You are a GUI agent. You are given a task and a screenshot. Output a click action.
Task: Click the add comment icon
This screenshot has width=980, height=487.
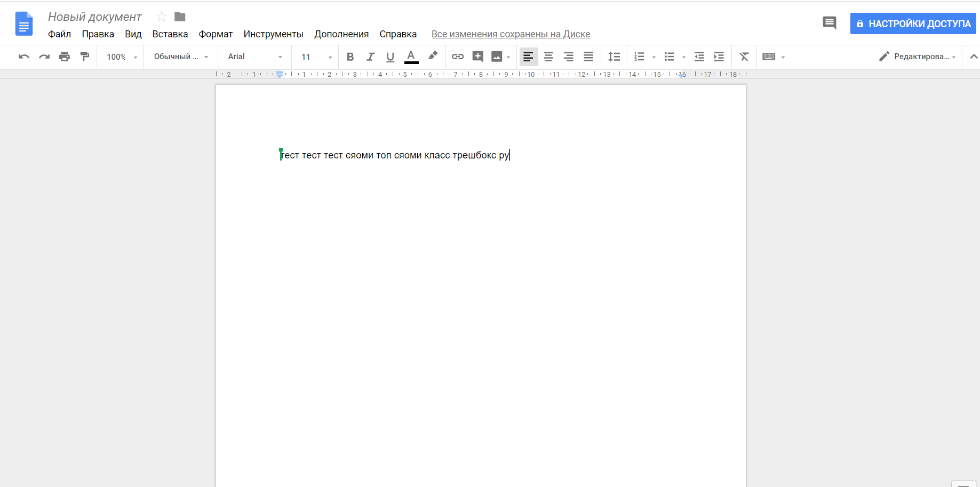point(478,57)
